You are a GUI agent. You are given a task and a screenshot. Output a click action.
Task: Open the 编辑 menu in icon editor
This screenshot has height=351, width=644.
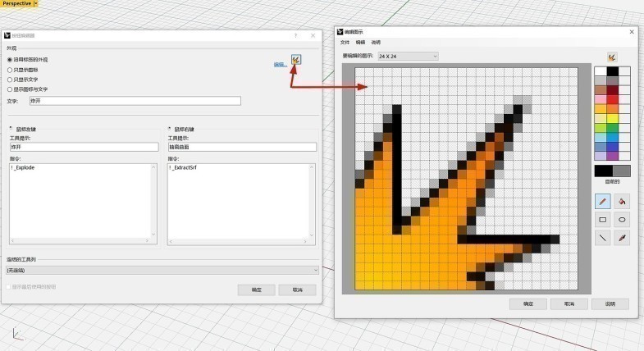[x=360, y=42]
